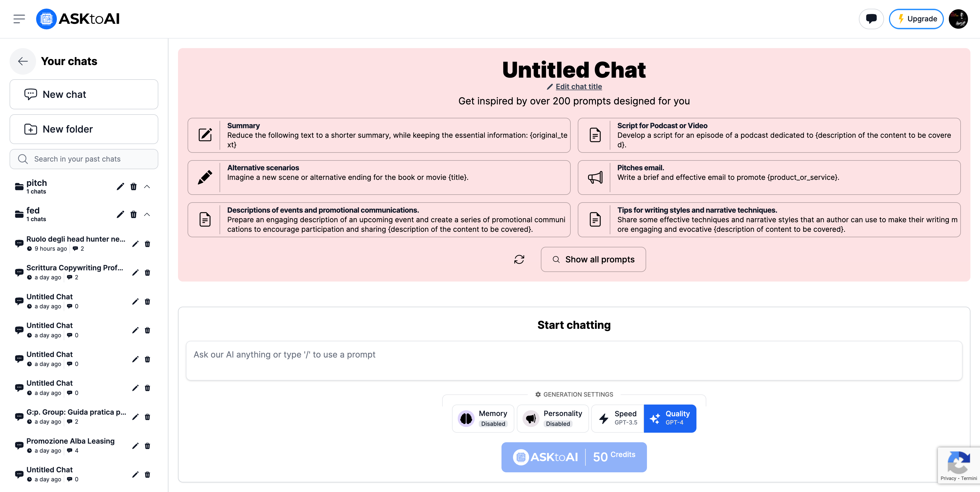Delete the fed folder with the trash icon
Viewport: 980px width, 492px height.
click(x=133, y=214)
